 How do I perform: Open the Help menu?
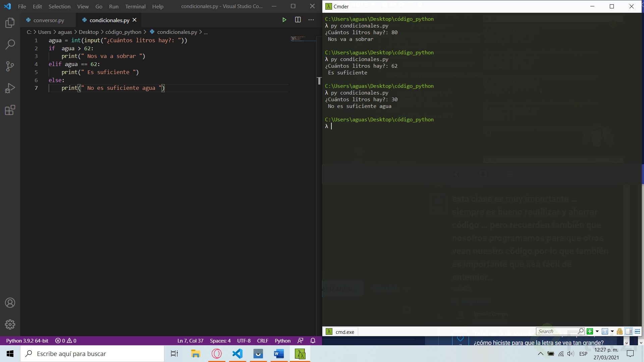click(x=158, y=6)
